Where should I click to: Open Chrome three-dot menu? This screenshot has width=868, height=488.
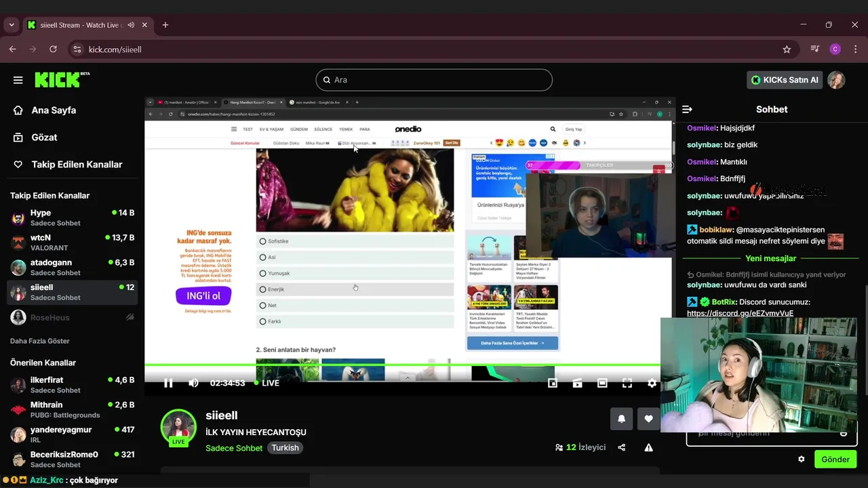855,49
